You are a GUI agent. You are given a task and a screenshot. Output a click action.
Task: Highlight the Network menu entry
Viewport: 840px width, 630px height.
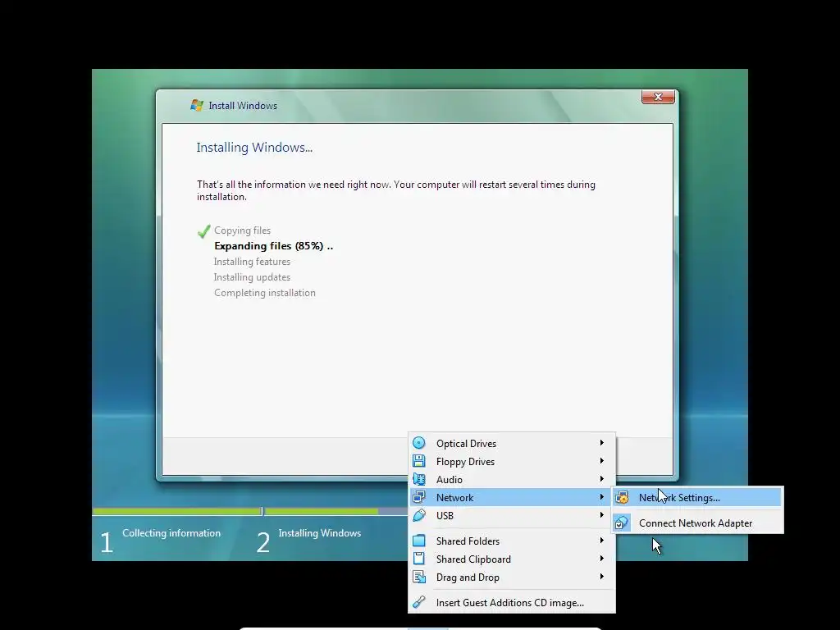click(x=512, y=497)
